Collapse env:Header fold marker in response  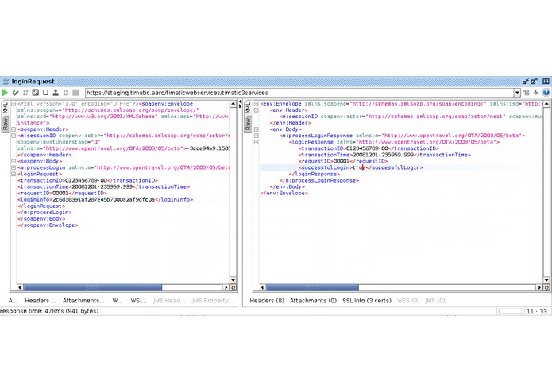click(x=257, y=110)
